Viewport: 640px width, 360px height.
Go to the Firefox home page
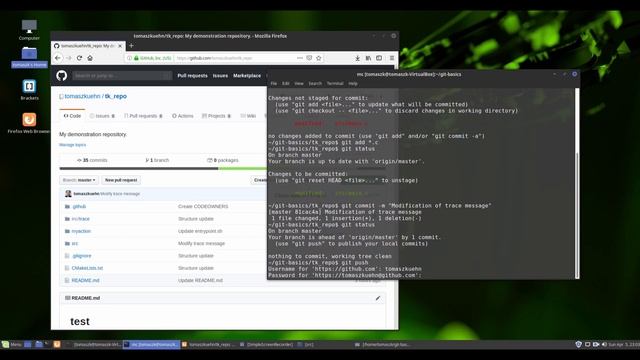90,58
